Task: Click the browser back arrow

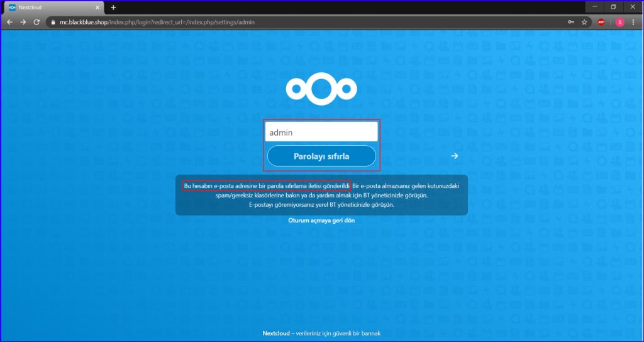Action: (x=10, y=22)
